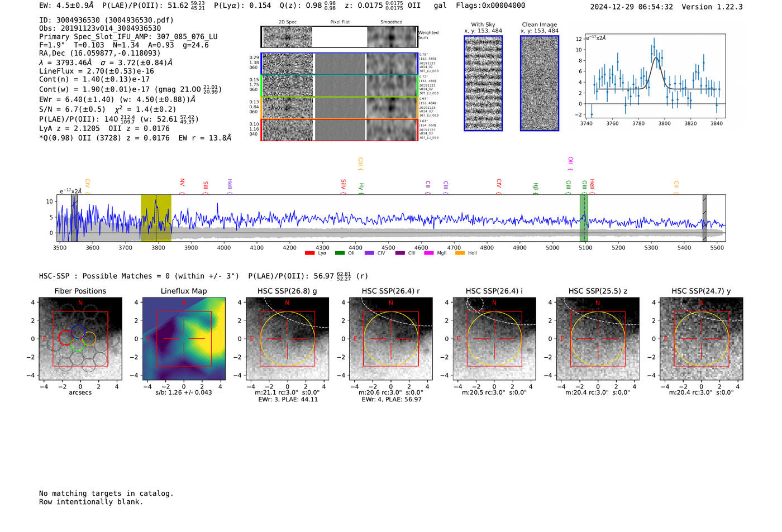Click the Cont(n) = 1.40(±0.13)e-17 value

[x=94, y=79]
